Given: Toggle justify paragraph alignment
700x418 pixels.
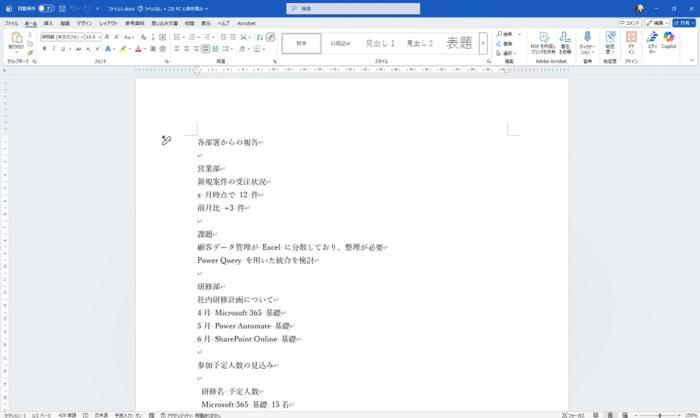Looking at the screenshot, I should tap(205, 48).
